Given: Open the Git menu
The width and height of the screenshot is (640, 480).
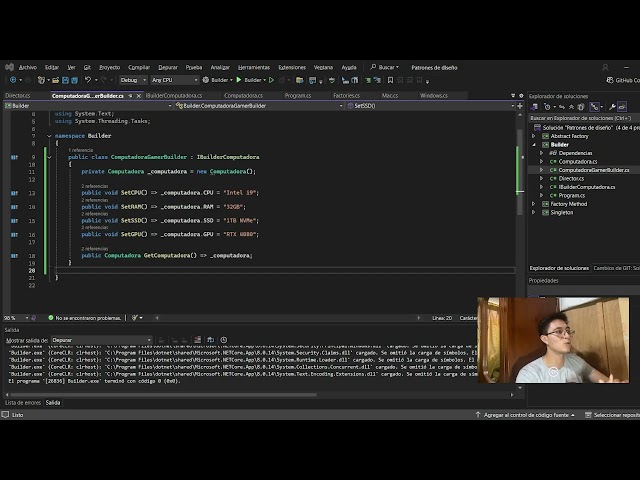Looking at the screenshot, I should tap(87, 67).
